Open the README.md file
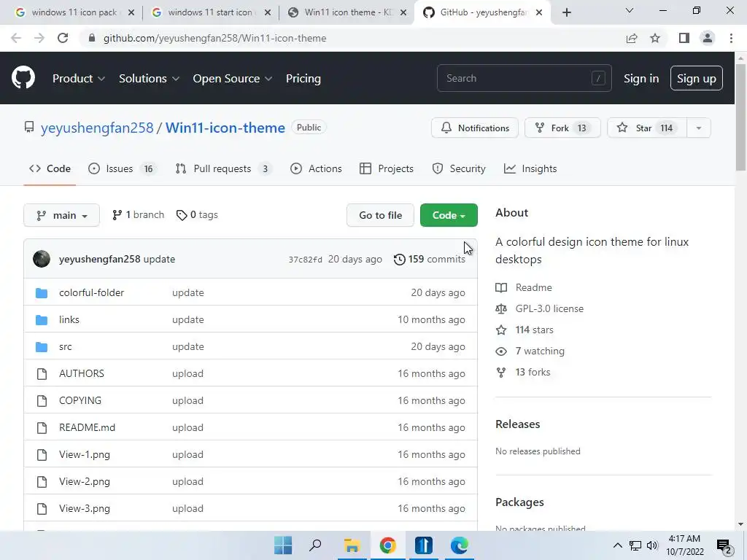This screenshot has width=747, height=560. point(88,427)
